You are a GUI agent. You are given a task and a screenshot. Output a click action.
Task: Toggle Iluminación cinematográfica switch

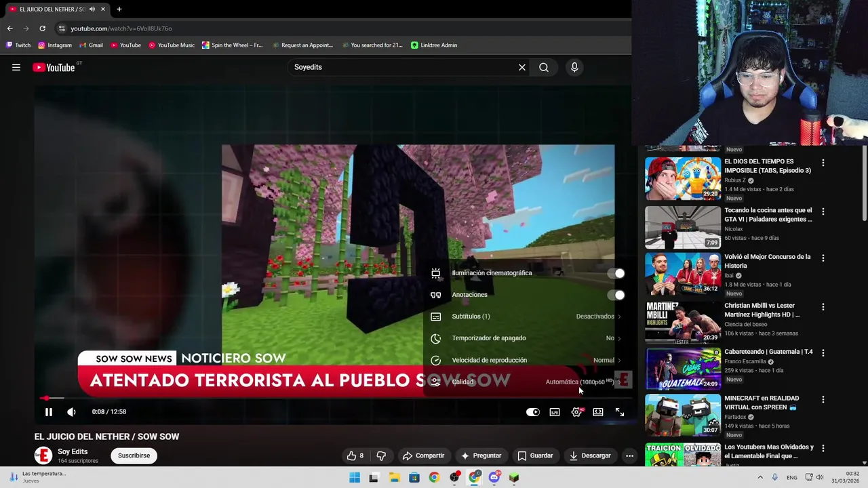pyautogui.click(x=616, y=273)
